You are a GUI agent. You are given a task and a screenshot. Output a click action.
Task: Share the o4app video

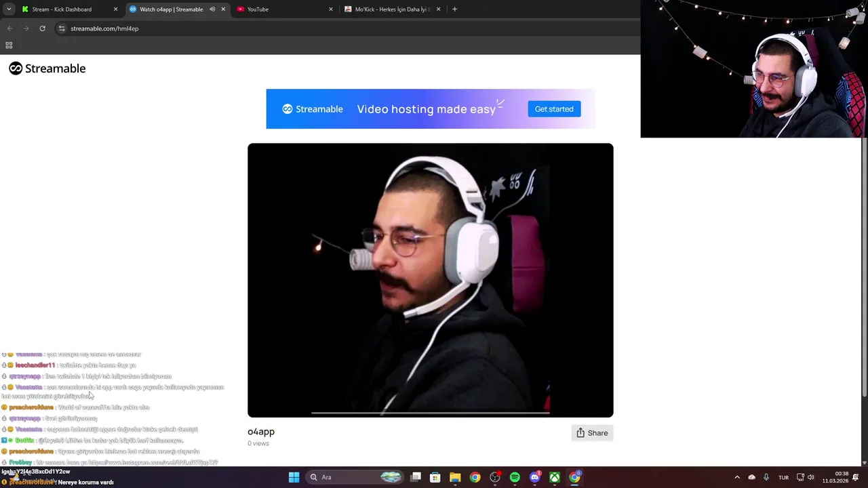click(x=592, y=433)
